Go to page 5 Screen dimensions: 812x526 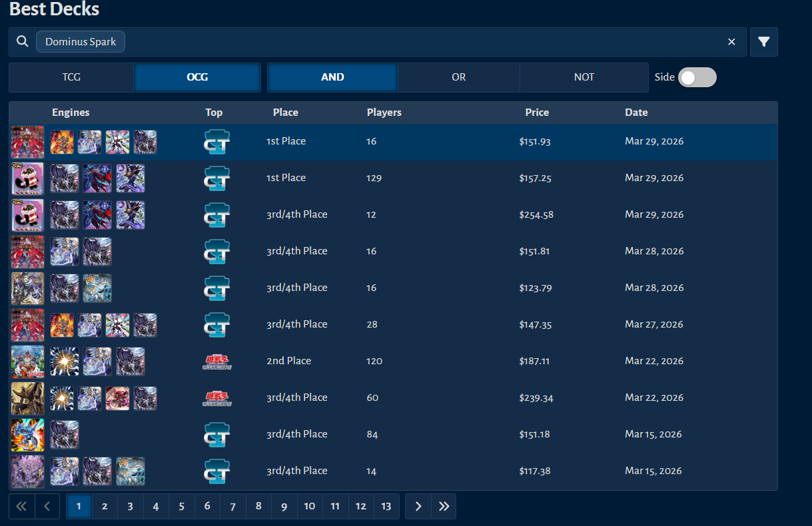coord(181,506)
